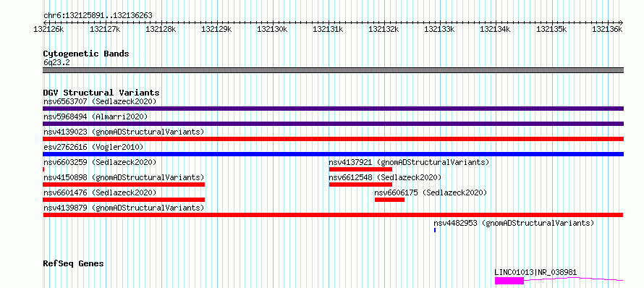Click the 132136k ruler position
The height and width of the screenshot is (288, 644).
607,29
